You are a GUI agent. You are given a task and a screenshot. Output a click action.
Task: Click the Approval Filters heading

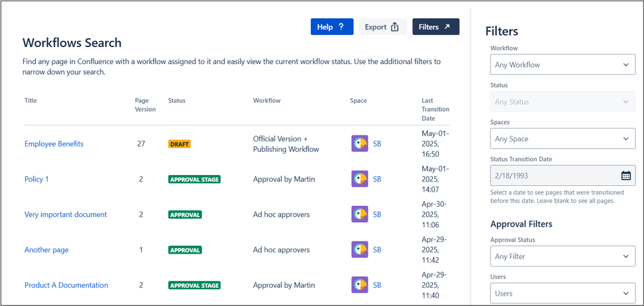pos(521,224)
